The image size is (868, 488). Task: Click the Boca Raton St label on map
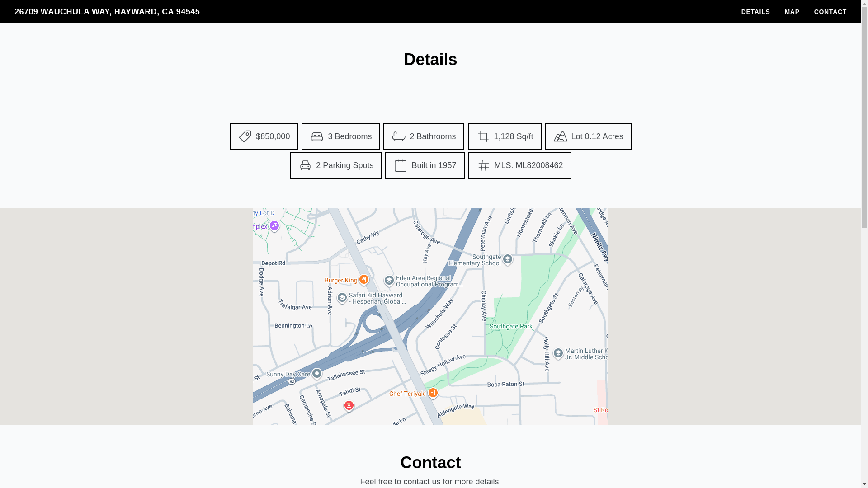tap(506, 384)
